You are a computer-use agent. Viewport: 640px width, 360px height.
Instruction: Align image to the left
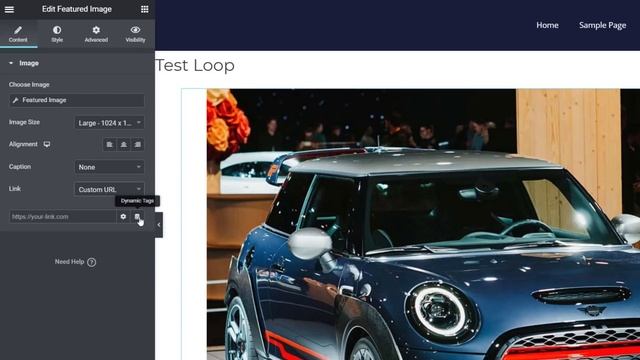coord(109,144)
